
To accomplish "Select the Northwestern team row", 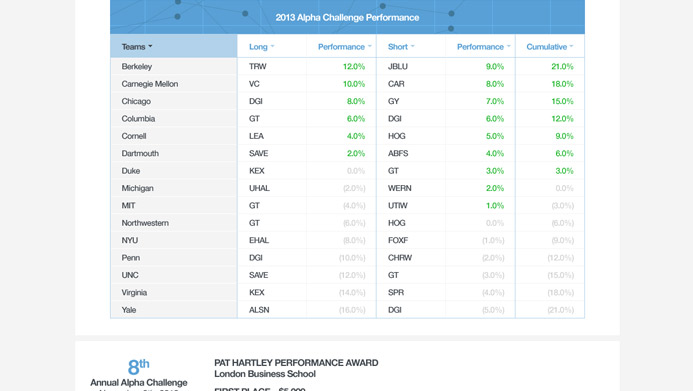I will coord(347,223).
